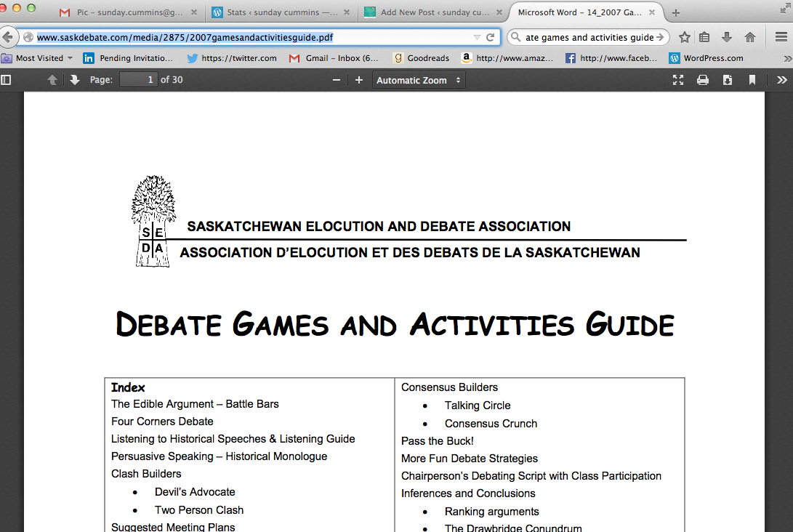This screenshot has height=532, width=793.
Task: Download the PDF file
Action: [728, 80]
